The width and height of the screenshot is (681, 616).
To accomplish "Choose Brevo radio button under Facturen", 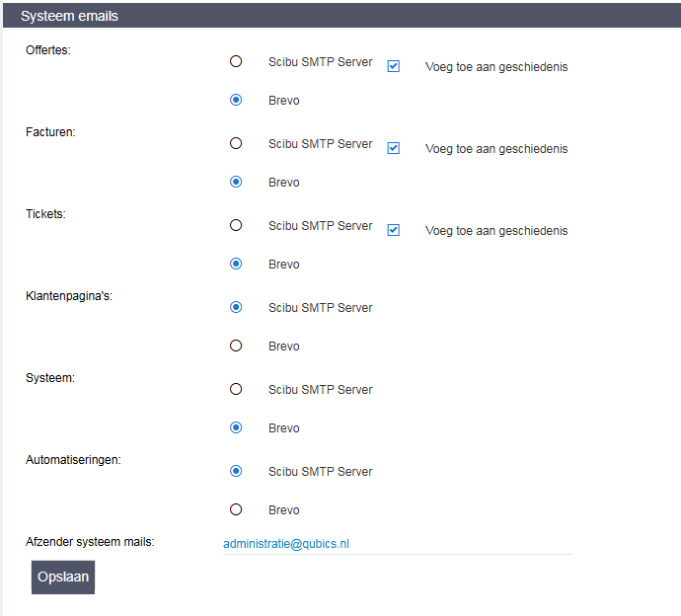I will (x=235, y=182).
